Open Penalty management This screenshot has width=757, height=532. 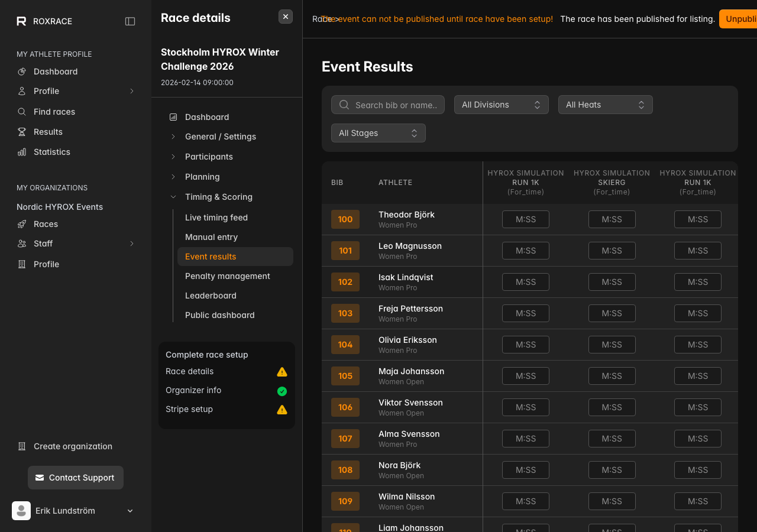tap(235, 276)
